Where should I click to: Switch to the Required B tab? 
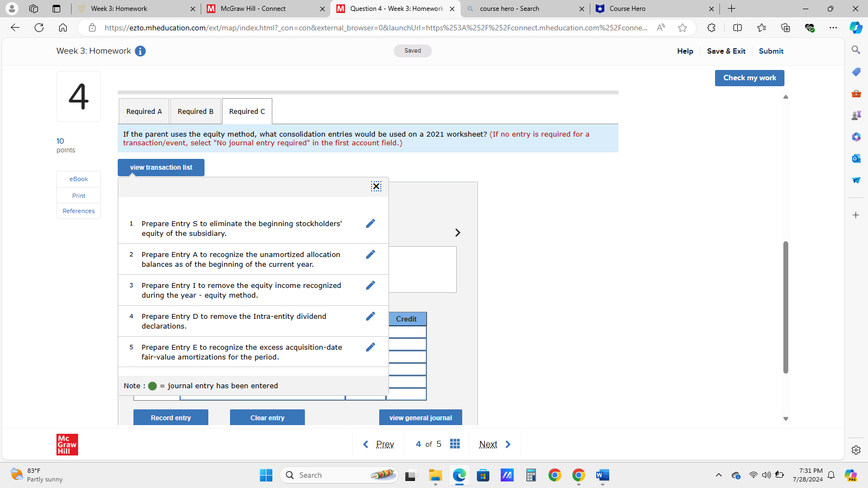pyautogui.click(x=196, y=111)
